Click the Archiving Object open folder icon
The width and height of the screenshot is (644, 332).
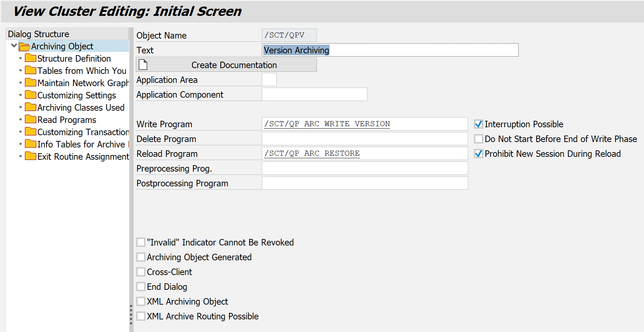click(24, 47)
